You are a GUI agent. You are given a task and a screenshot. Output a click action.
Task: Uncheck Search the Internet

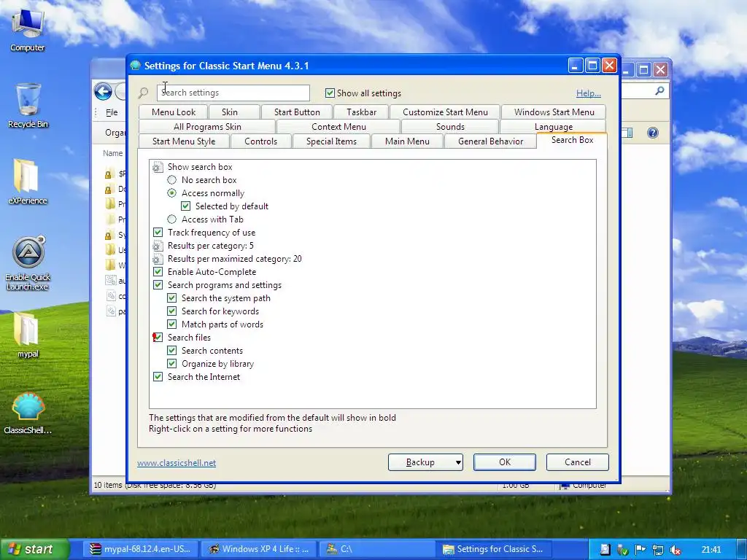pos(158,377)
